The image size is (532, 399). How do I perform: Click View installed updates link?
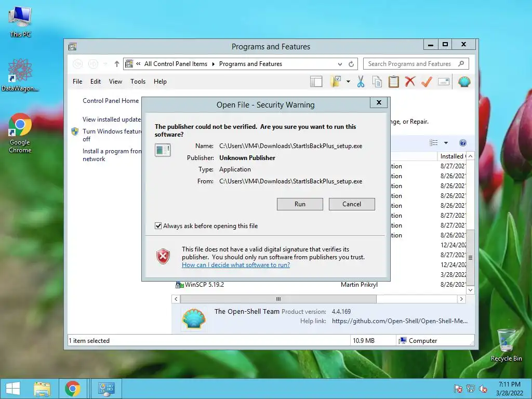point(112,119)
